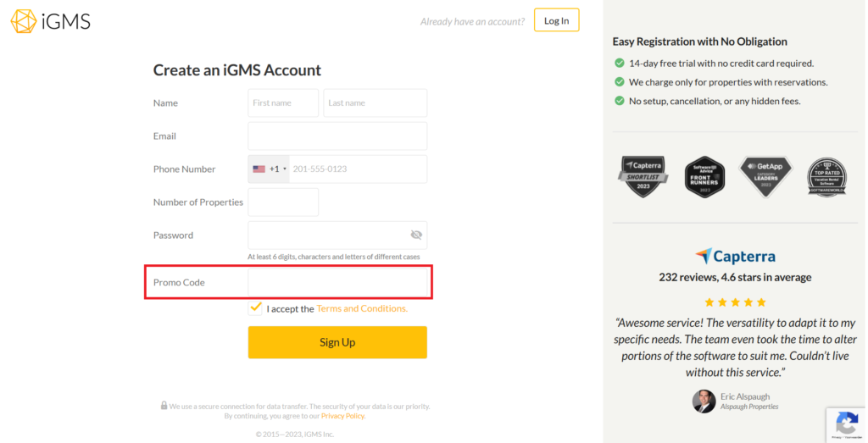Uncheck the accept Terms checkbox
868x443 pixels.
(x=256, y=307)
